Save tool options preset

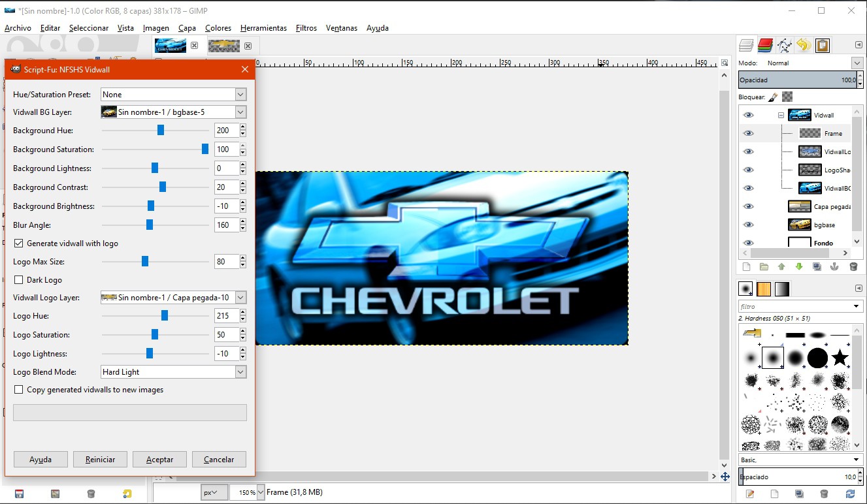[x=19, y=494]
